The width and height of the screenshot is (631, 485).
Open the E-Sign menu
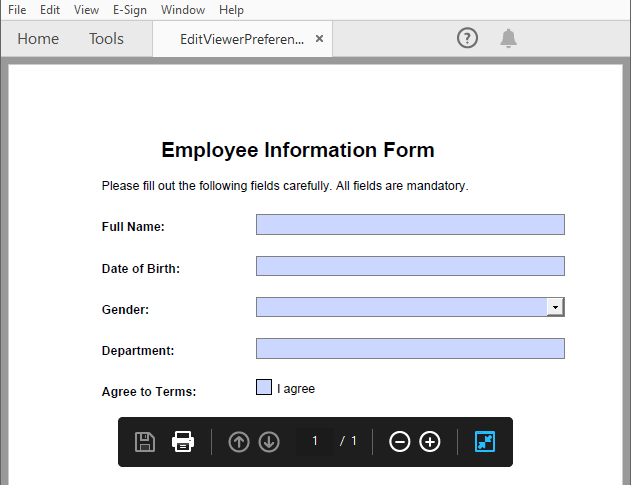click(x=130, y=10)
